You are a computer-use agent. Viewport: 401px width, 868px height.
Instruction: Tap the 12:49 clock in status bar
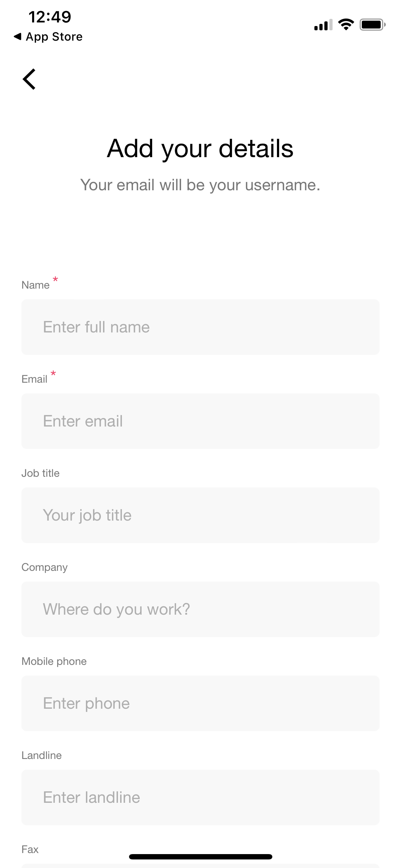tap(50, 17)
